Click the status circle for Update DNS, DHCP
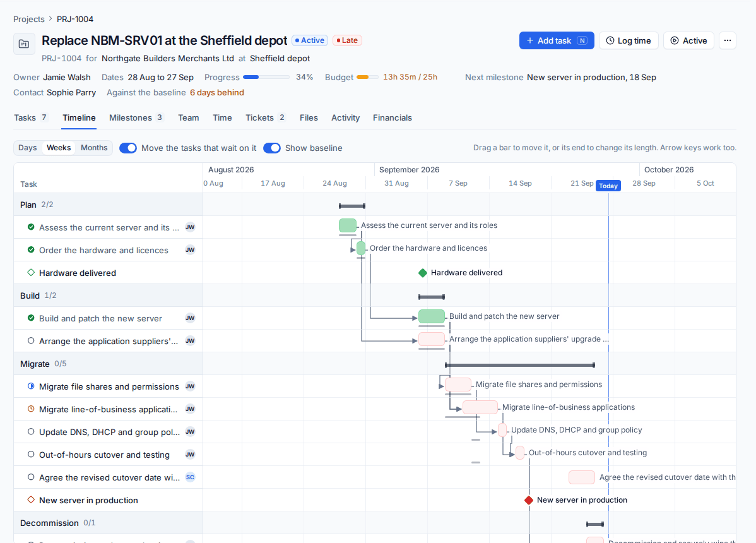Screen dimensions: 756x543 click(x=31, y=432)
